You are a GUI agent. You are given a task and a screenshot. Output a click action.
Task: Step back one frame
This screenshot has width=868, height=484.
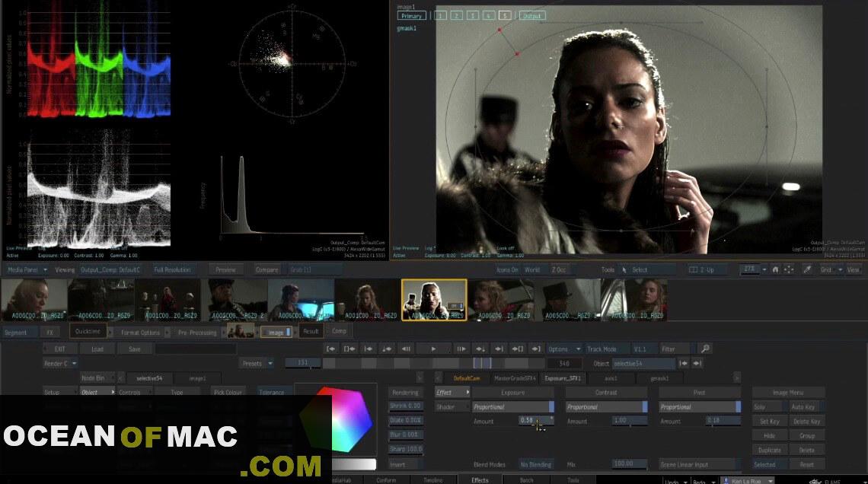pos(406,349)
